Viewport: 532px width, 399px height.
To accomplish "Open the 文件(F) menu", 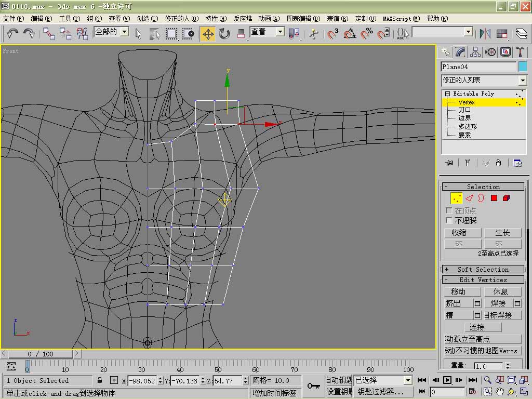I will (x=14, y=19).
